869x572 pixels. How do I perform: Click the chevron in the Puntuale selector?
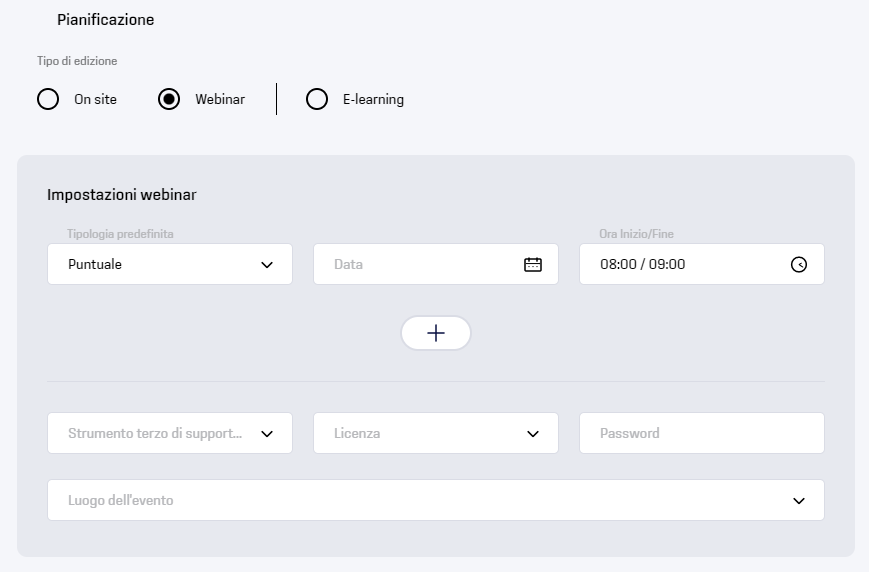click(x=267, y=265)
